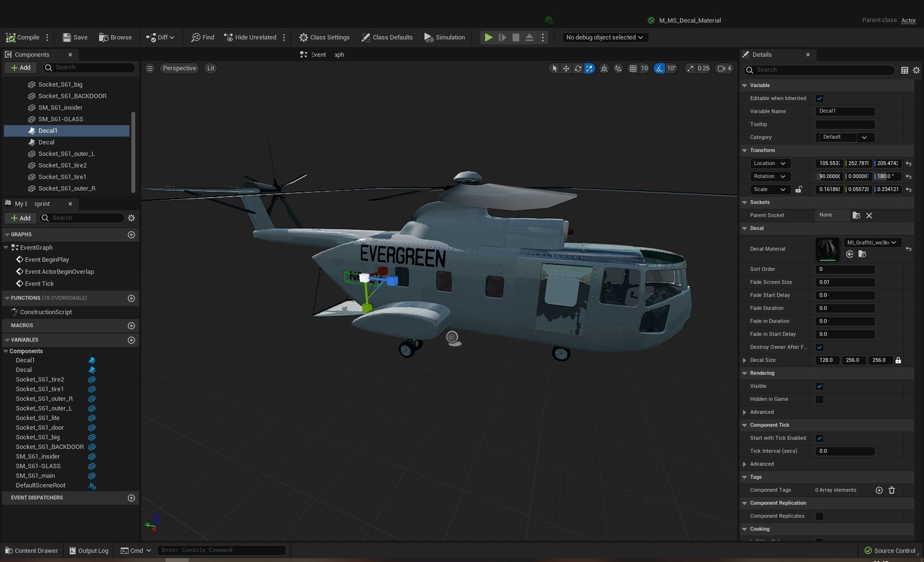Reset Location to default value arrow
This screenshot has width=924, height=562.
pyautogui.click(x=908, y=164)
